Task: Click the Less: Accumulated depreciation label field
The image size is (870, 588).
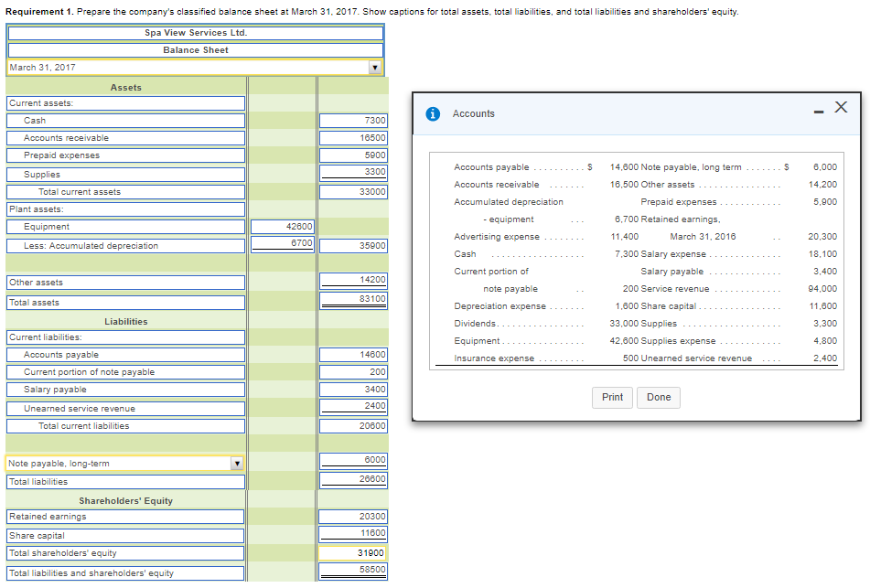Action: click(126, 246)
